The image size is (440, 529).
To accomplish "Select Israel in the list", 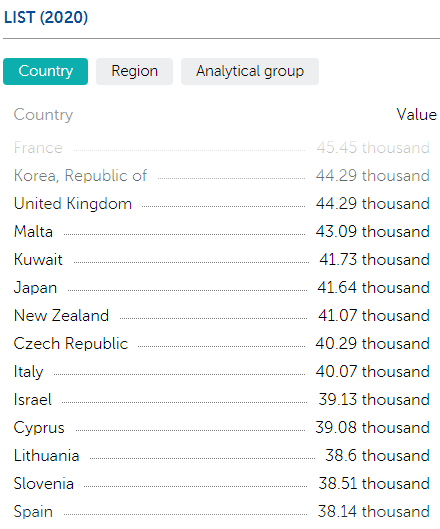I will tap(222, 400).
